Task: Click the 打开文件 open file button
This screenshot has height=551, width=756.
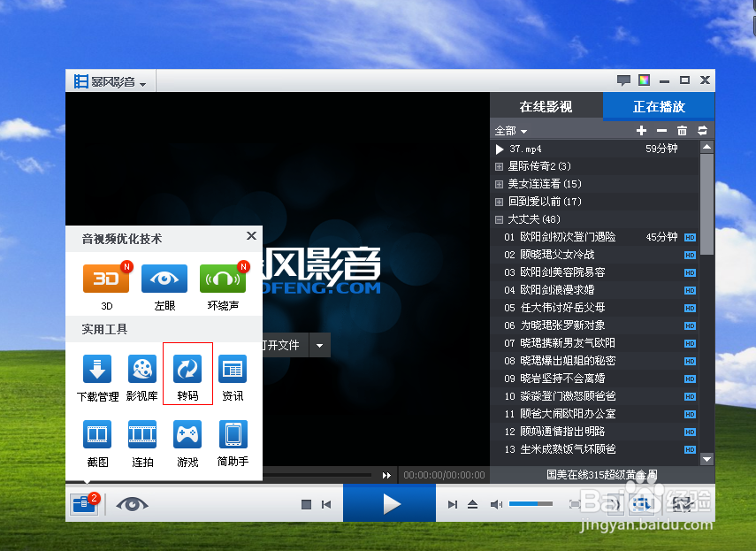Action: pos(286,345)
